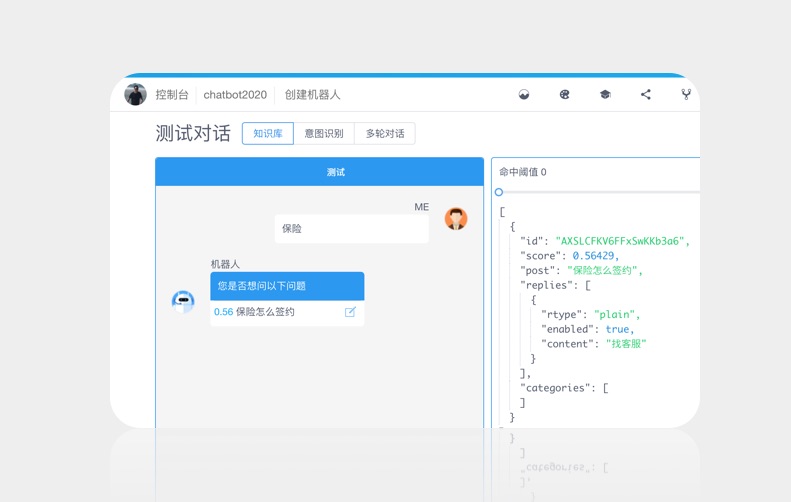The height and width of the screenshot is (502, 791).
Task: Open the 多轮对话 tab
Action: click(x=385, y=134)
